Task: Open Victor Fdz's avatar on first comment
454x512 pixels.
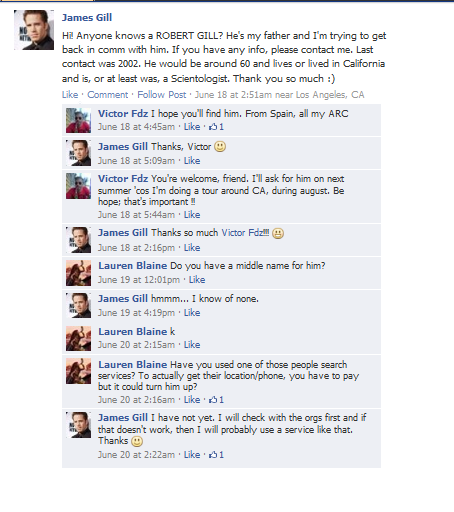Action: pyautogui.click(x=78, y=120)
